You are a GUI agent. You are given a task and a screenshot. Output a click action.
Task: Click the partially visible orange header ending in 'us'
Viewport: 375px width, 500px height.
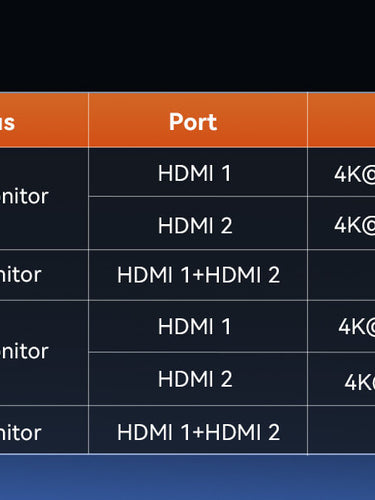[x=44, y=120]
